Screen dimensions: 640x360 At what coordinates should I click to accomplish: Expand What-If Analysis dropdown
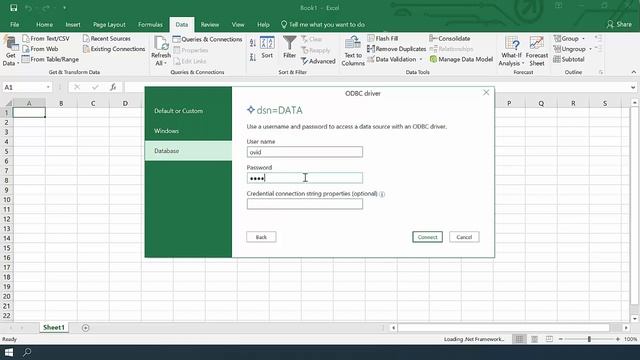[523, 64]
